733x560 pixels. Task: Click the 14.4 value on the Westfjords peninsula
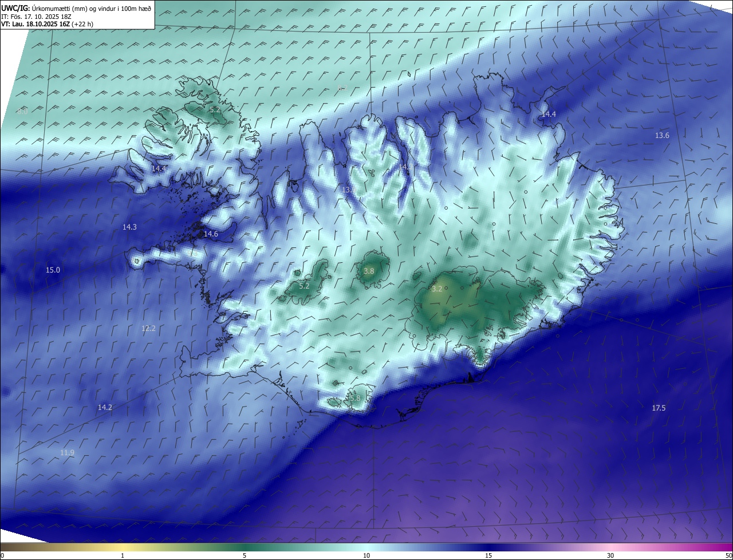(x=159, y=169)
